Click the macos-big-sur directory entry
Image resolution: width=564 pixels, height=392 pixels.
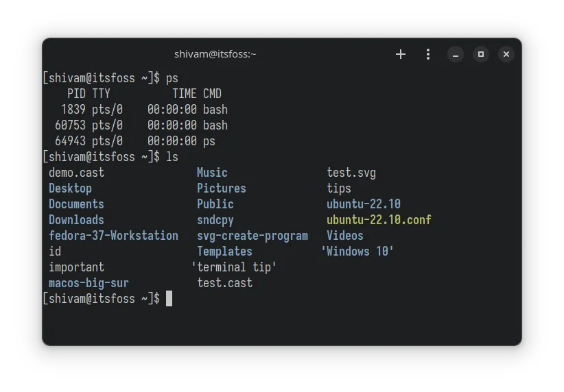point(89,283)
